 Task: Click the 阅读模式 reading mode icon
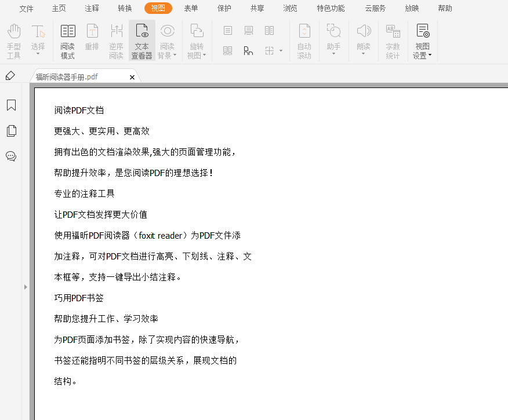click(x=68, y=41)
